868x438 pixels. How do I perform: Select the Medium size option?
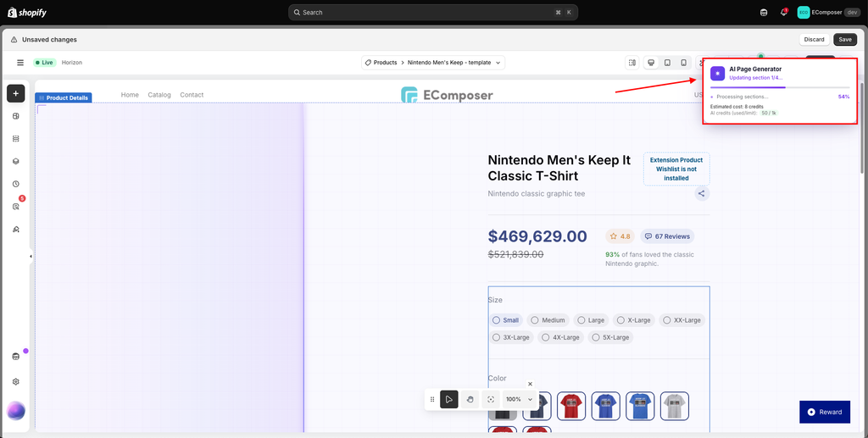548,320
